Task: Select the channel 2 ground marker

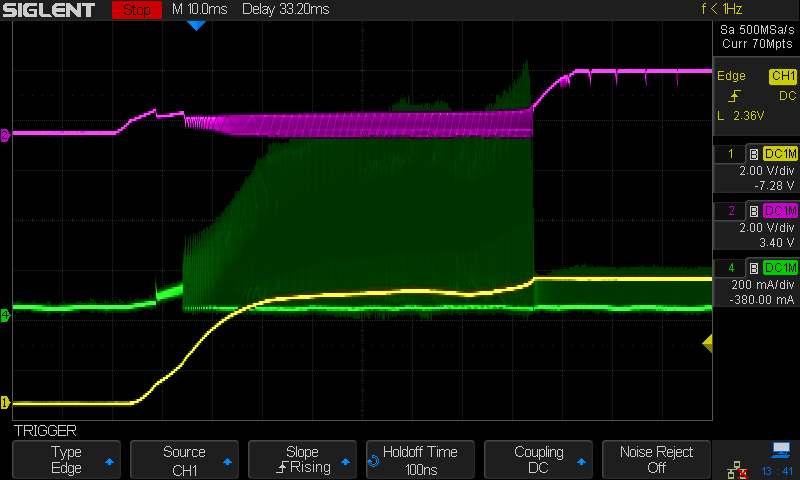Action: tap(5, 135)
